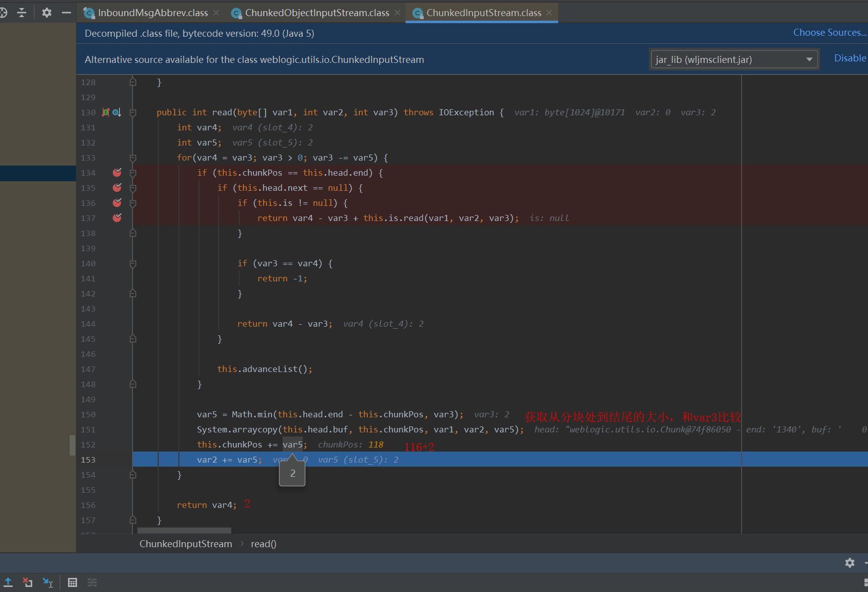The width and height of the screenshot is (868, 592).
Task: Collapse the for-loop fold at line 133
Action: [x=133, y=158]
